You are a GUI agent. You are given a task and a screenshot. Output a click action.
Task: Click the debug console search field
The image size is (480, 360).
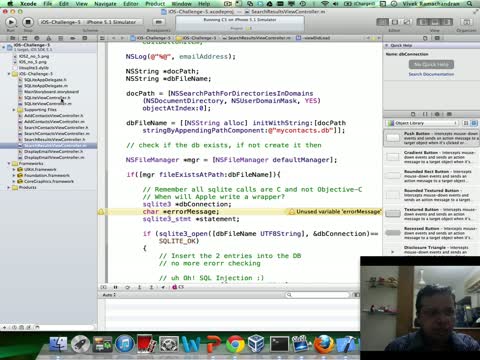tap(317, 295)
